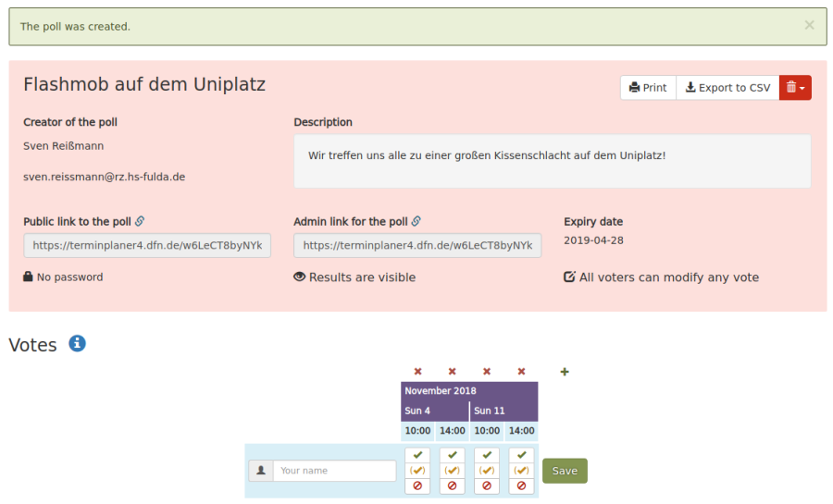The height and width of the screenshot is (504, 833).
Task: Select the public poll link field
Action: (147, 246)
